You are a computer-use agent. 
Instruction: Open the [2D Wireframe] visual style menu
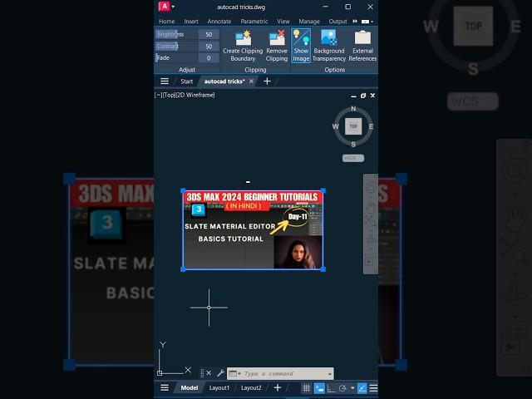coord(195,95)
